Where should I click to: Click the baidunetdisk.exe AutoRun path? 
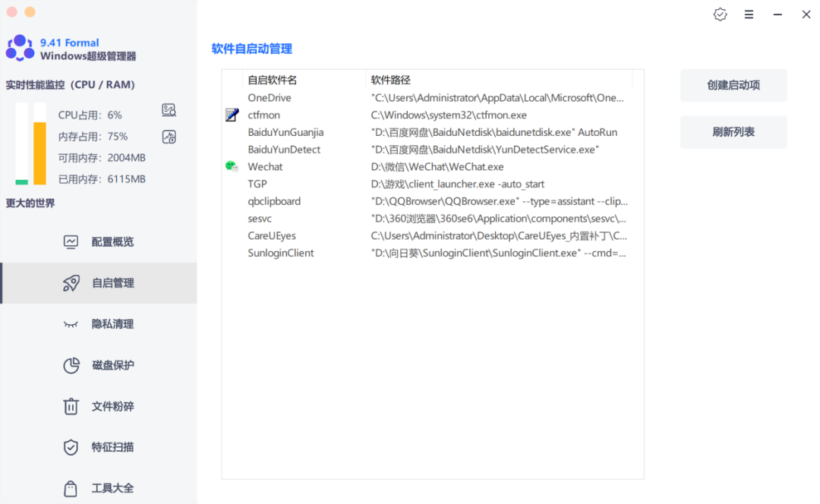[x=494, y=132]
